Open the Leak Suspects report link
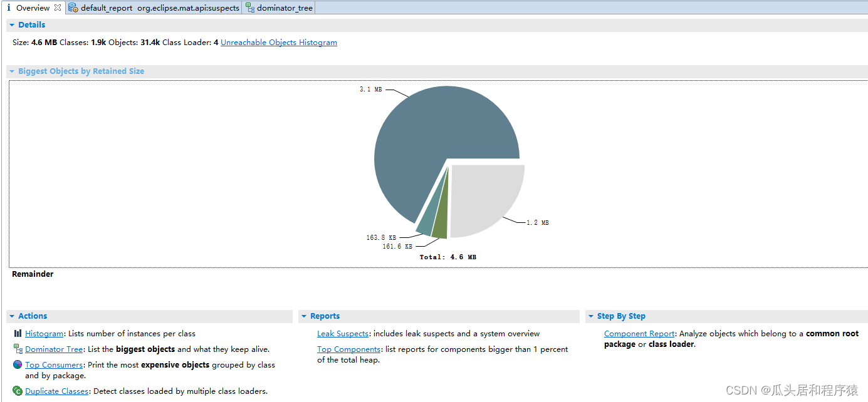Screen dimensions: 868x402 point(343,334)
